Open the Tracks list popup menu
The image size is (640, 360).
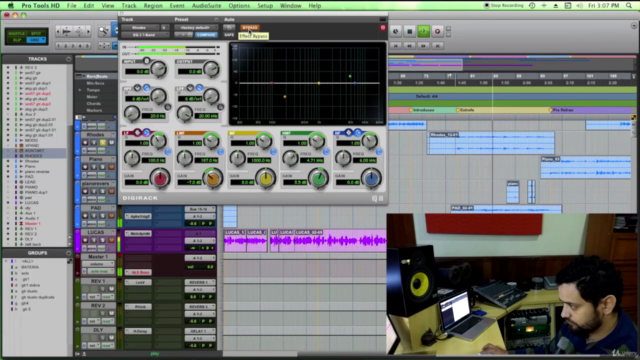tap(68, 59)
